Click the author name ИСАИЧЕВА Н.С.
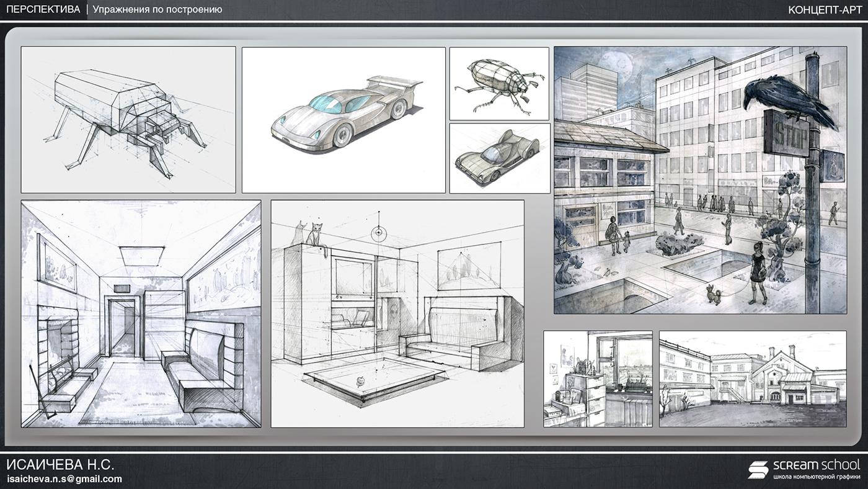868x489 pixels. (60, 465)
